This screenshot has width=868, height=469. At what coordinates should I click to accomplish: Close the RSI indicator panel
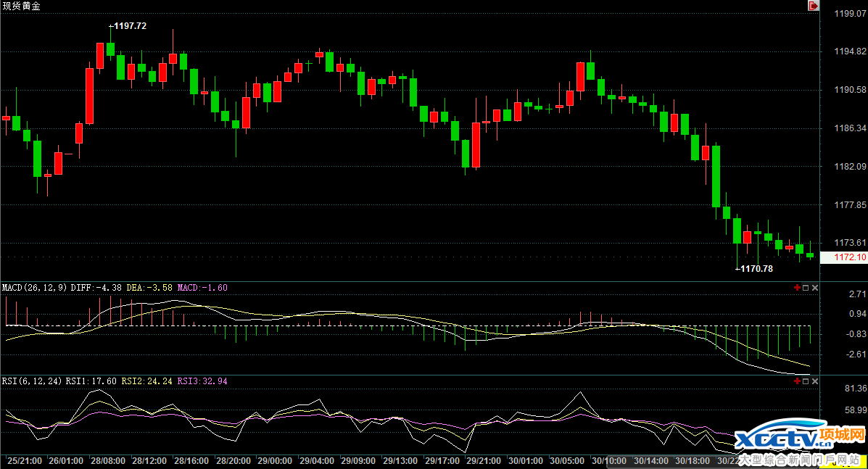pos(814,381)
